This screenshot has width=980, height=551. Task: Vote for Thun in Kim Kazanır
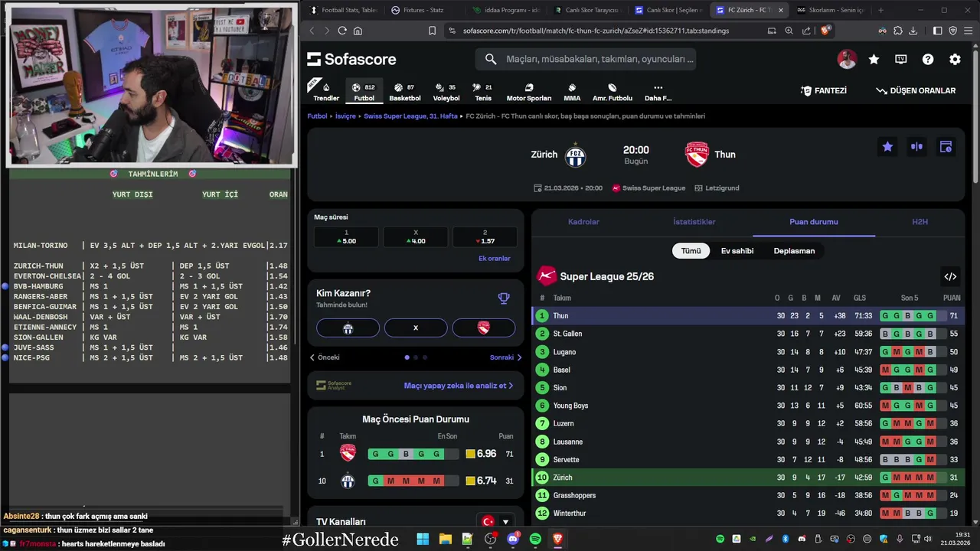[x=483, y=328]
